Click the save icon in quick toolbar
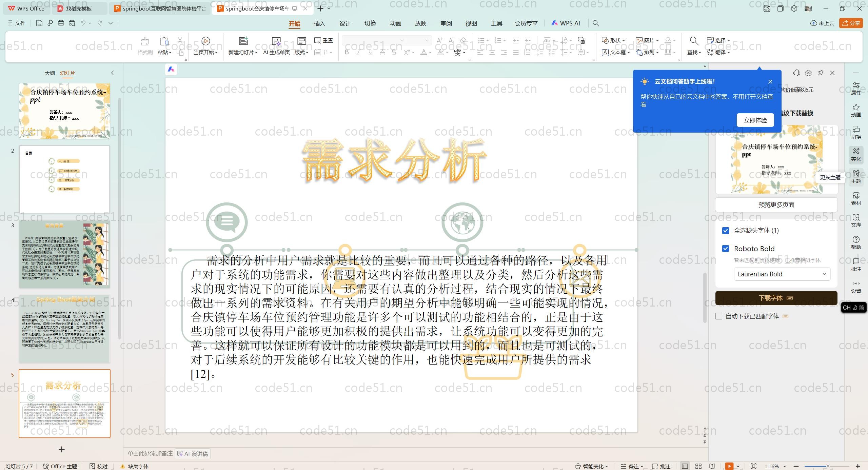The width and height of the screenshot is (868, 470). (x=39, y=23)
